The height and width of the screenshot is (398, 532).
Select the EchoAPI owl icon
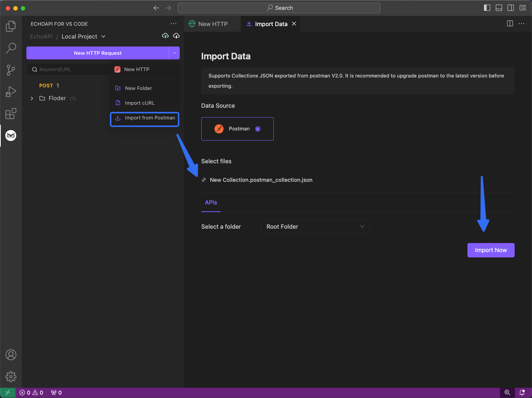[11, 135]
